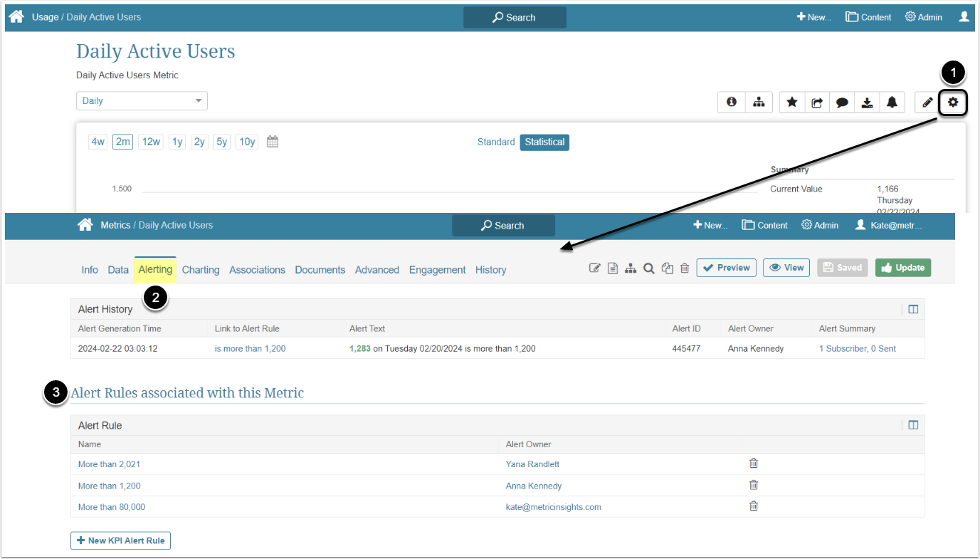Click the Search box in the Metrics bar

click(503, 225)
